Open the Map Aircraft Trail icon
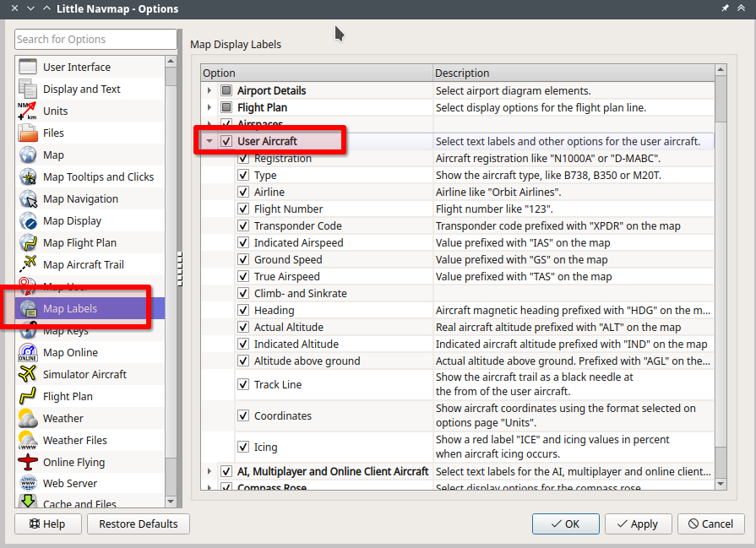Viewport: 756px width, 548px height. tap(28, 264)
